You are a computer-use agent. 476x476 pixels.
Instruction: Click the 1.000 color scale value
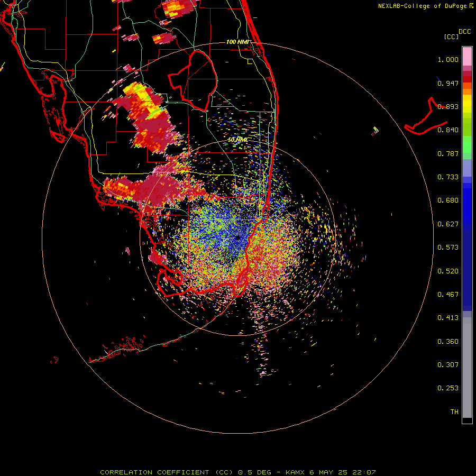point(448,60)
